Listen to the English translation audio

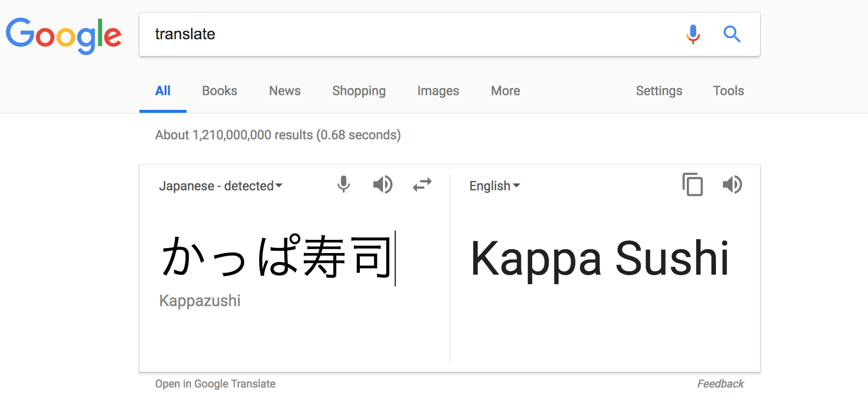732,184
